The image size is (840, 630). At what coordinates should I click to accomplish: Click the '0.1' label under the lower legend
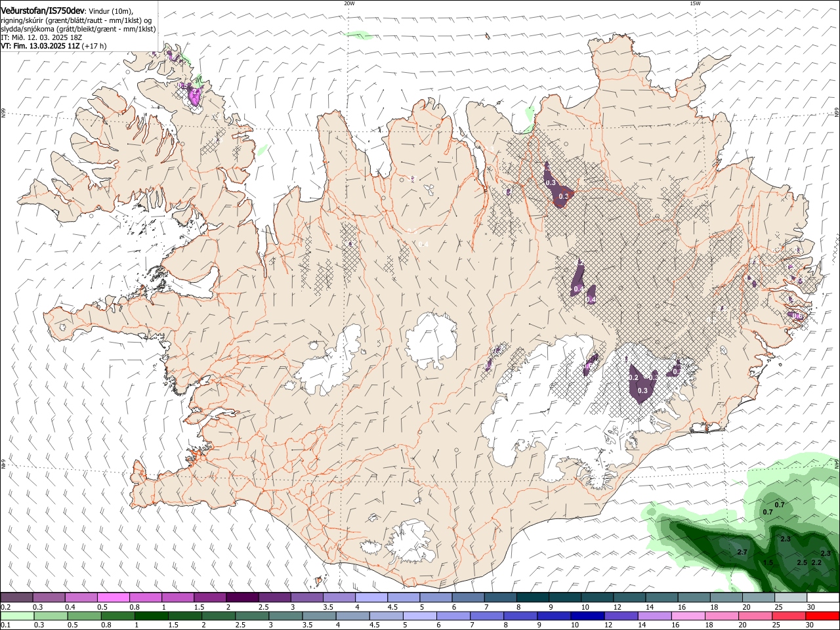(x=5, y=625)
